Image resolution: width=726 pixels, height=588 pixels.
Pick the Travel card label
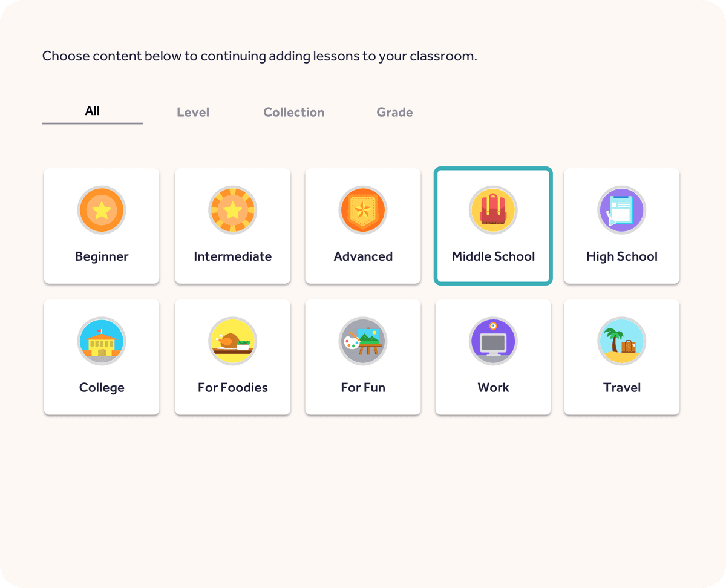tap(621, 388)
